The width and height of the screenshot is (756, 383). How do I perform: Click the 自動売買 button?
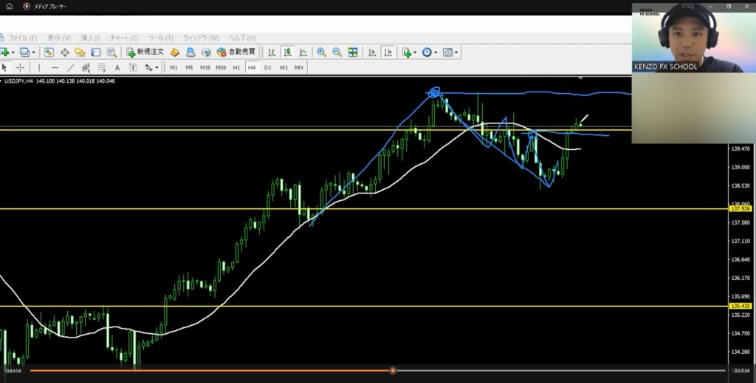tap(236, 52)
